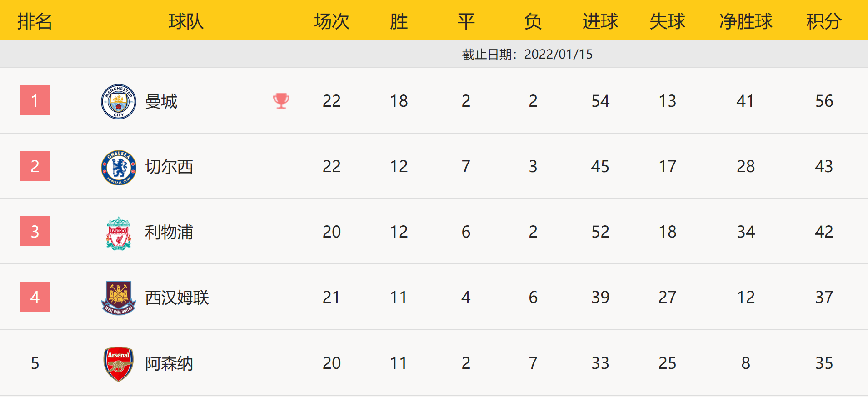Image resolution: width=868 pixels, height=397 pixels.
Task: Click the red rank 1 badge
Action: coord(35,100)
